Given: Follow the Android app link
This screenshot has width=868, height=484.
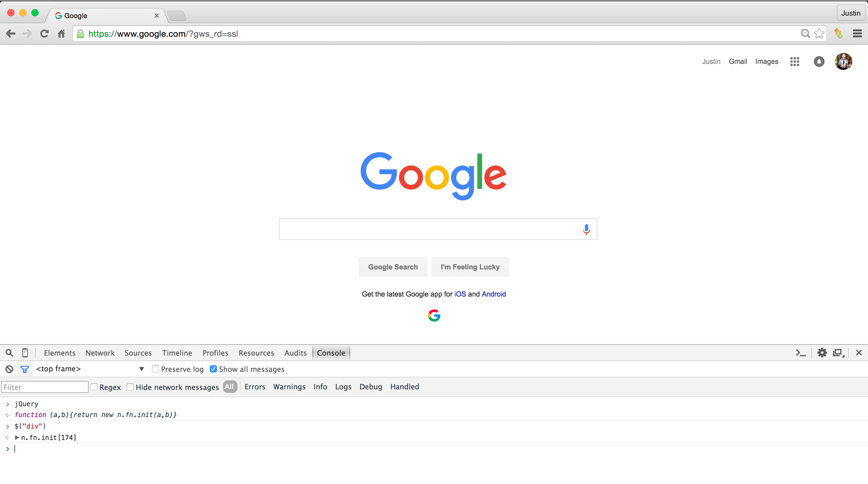Looking at the screenshot, I should tap(494, 294).
